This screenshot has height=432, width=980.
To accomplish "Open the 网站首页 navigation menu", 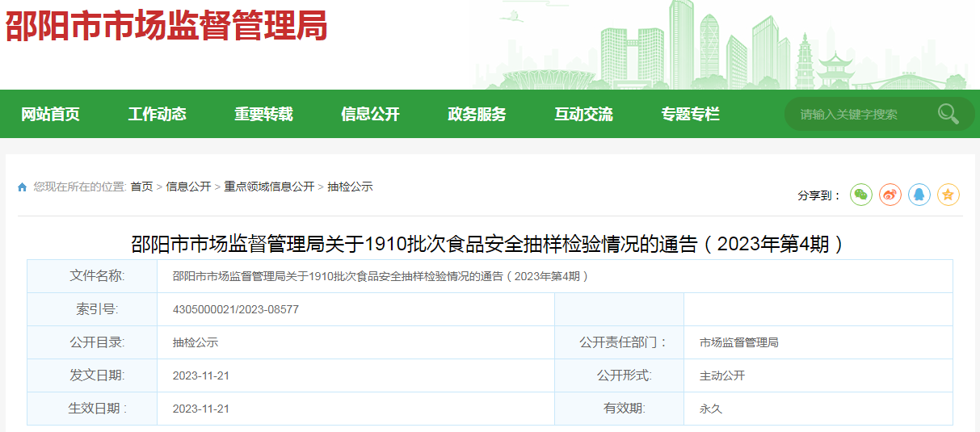I will point(50,115).
